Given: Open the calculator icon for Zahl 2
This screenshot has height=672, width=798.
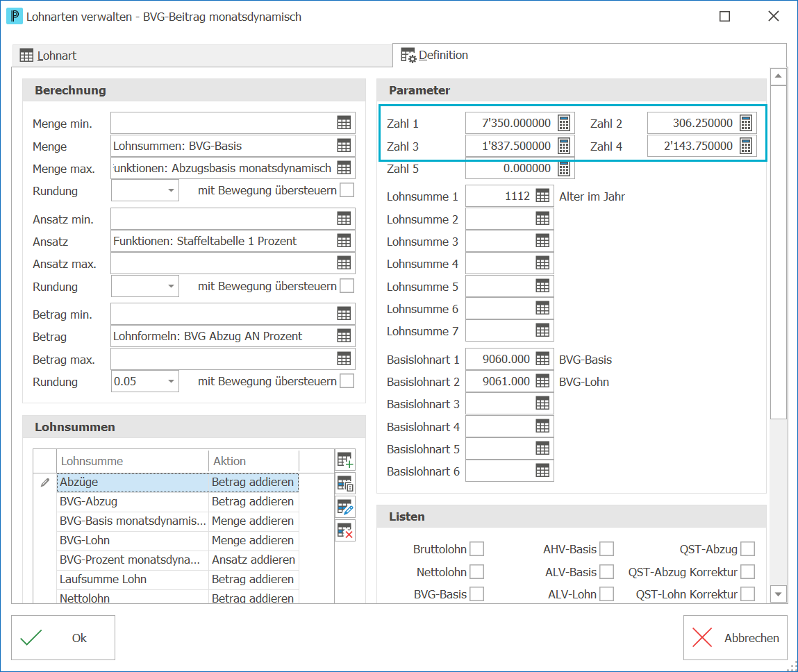Looking at the screenshot, I should point(746,123).
